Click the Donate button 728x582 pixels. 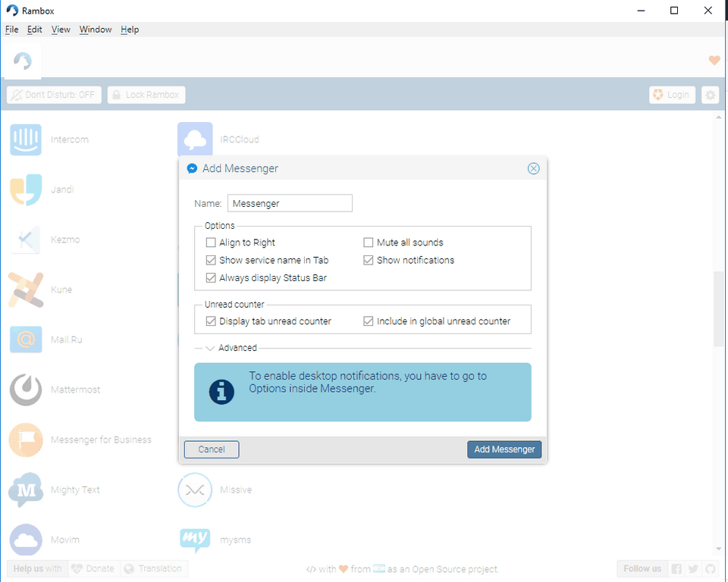(94, 568)
